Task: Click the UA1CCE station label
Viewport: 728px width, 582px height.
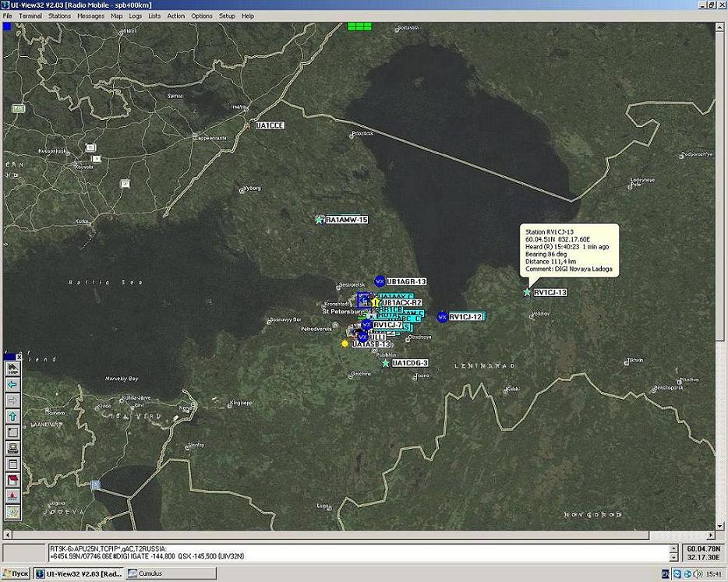Action: click(270, 125)
